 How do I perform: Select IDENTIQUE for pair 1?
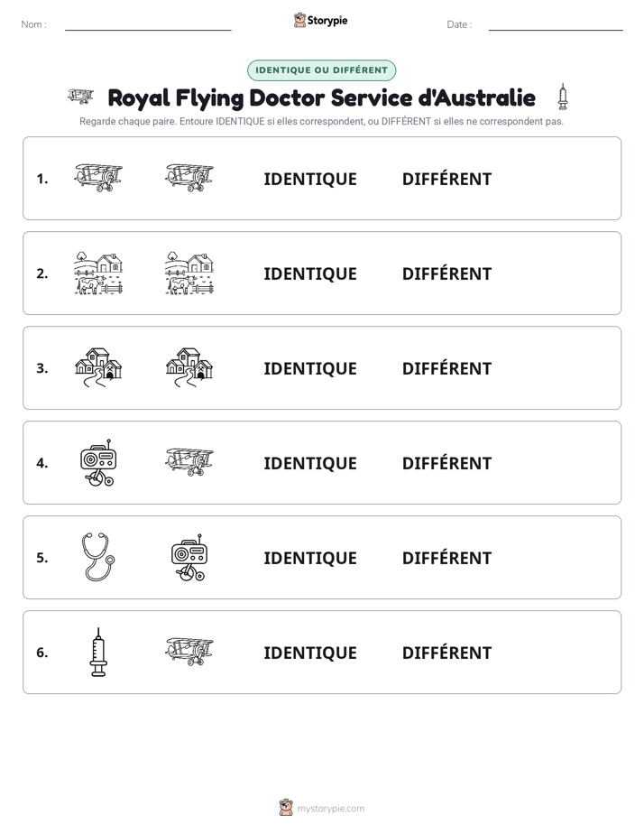310,180
